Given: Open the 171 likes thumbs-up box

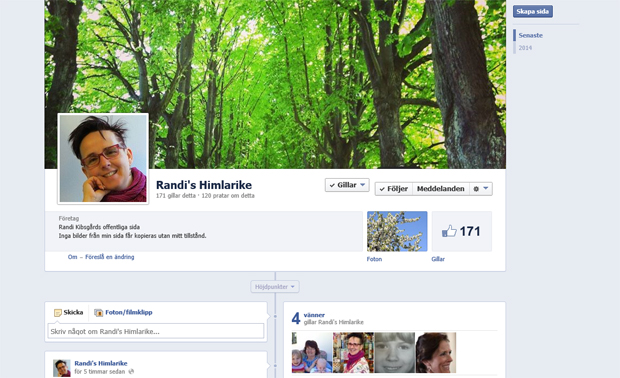Looking at the screenshot, I should 462,231.
